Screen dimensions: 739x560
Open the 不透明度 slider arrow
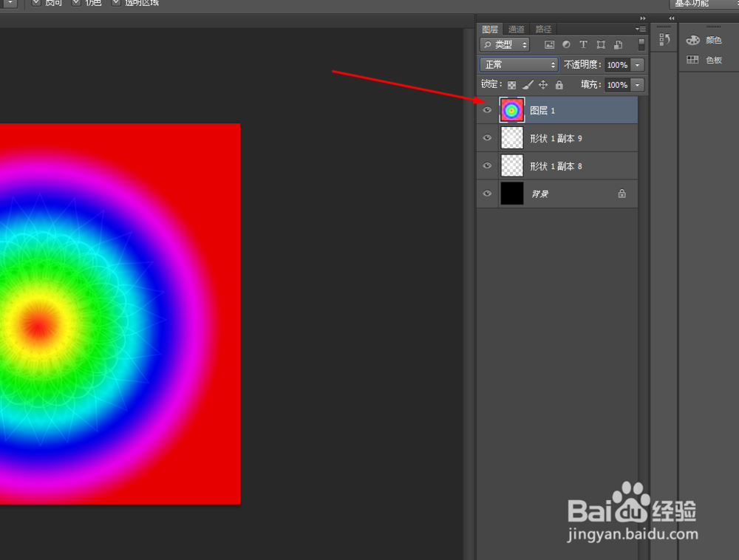(x=637, y=65)
